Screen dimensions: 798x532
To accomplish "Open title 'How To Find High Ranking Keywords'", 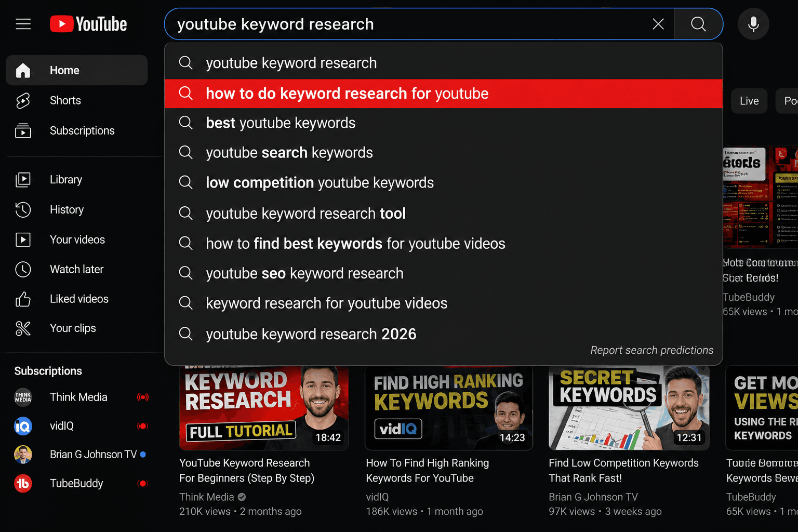I will pyautogui.click(x=427, y=470).
